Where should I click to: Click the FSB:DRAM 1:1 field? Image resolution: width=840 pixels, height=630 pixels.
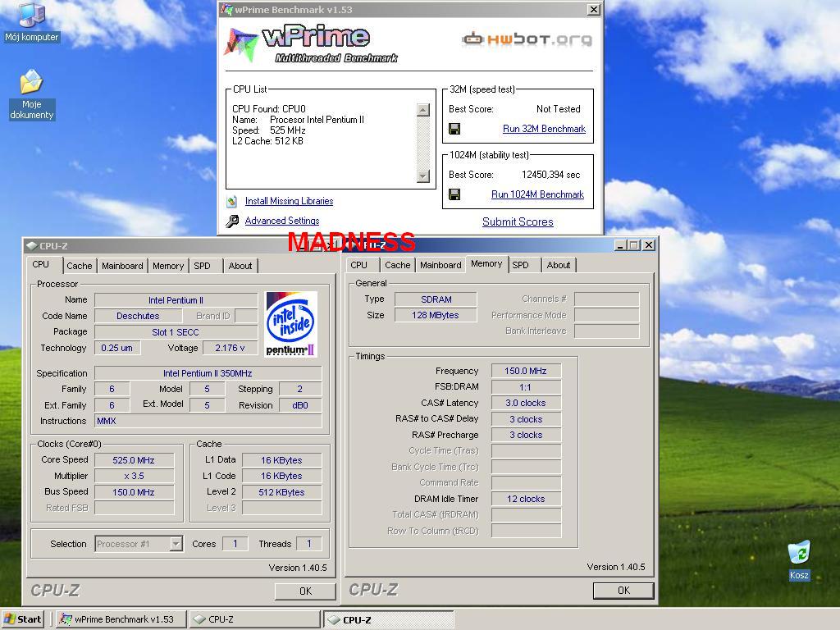526,387
